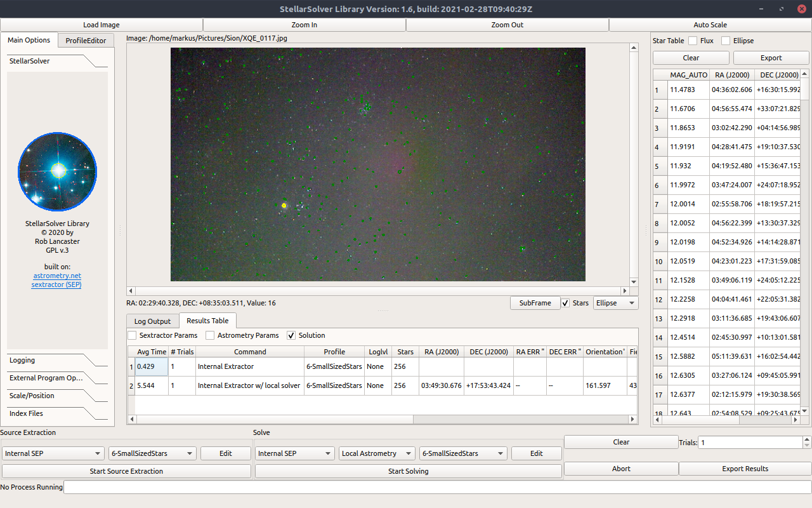Click the image view scroll-down arrow

[633, 281]
